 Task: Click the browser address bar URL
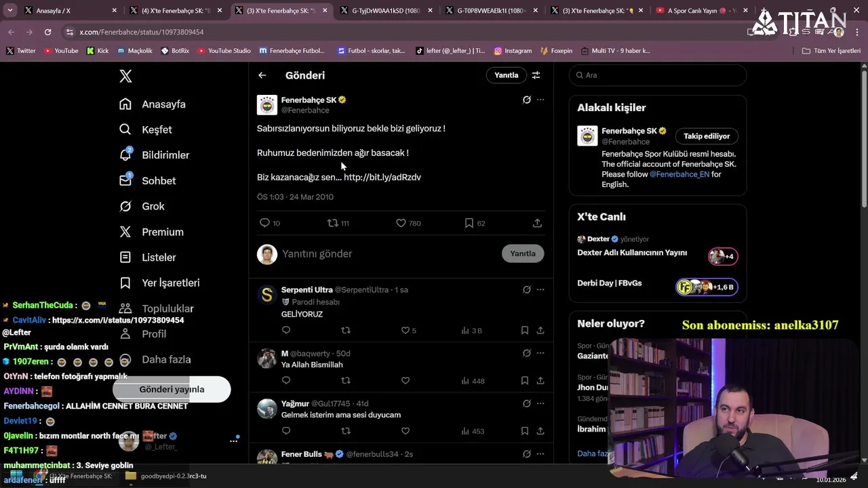point(141,32)
